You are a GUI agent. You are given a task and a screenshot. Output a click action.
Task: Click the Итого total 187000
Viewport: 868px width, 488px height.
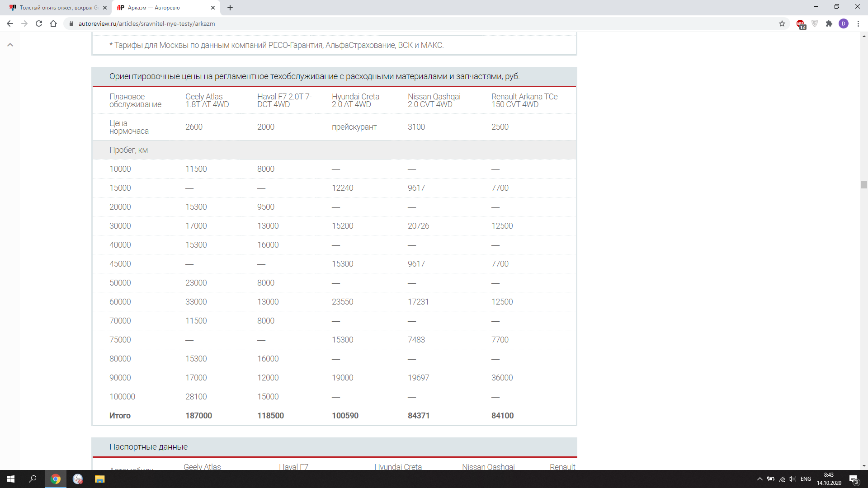coord(198,416)
